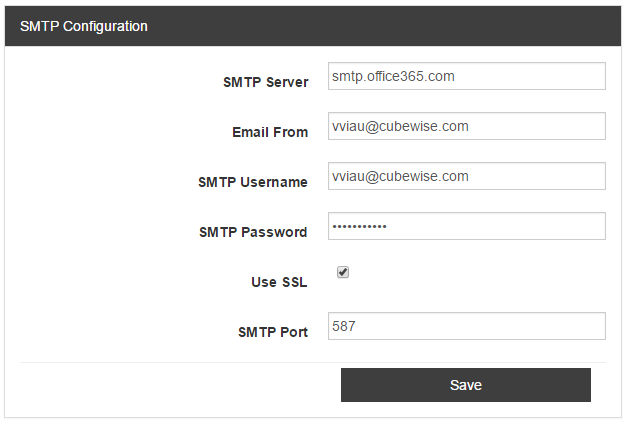Click the SMTP Configuration panel header

click(313, 26)
